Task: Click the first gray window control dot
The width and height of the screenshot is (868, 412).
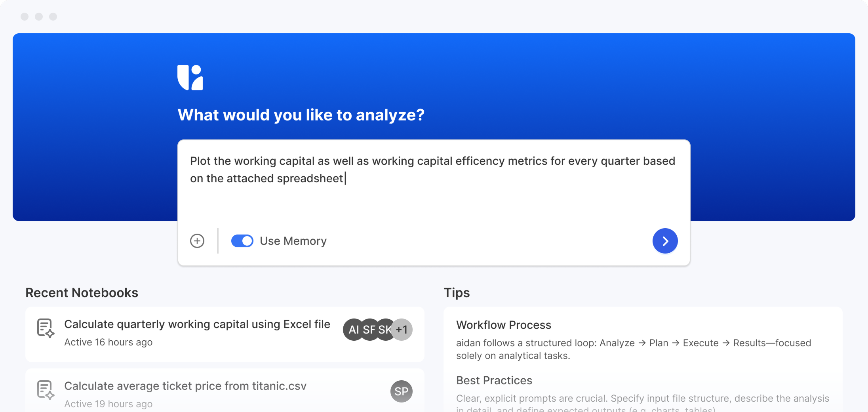Action: pyautogui.click(x=25, y=17)
